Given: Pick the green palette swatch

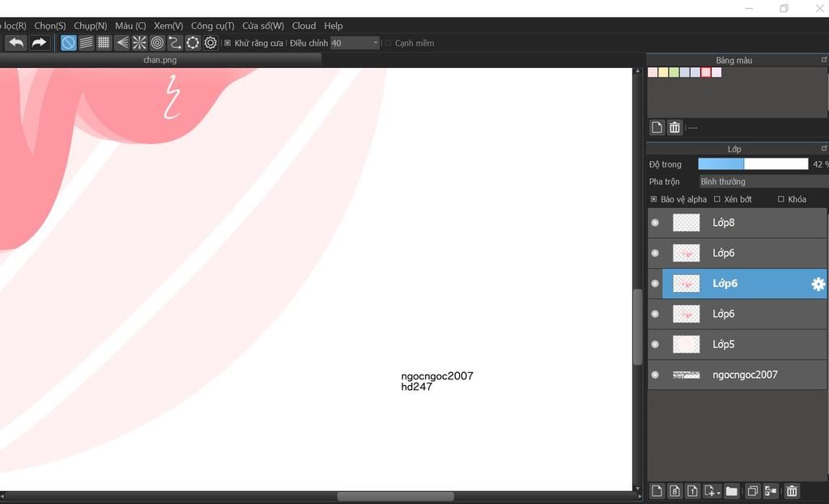Looking at the screenshot, I should pyautogui.click(x=674, y=72).
